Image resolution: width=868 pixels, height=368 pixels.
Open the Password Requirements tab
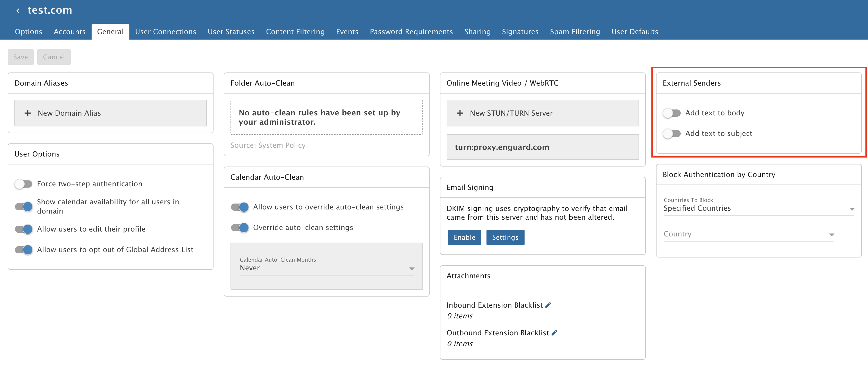411,32
